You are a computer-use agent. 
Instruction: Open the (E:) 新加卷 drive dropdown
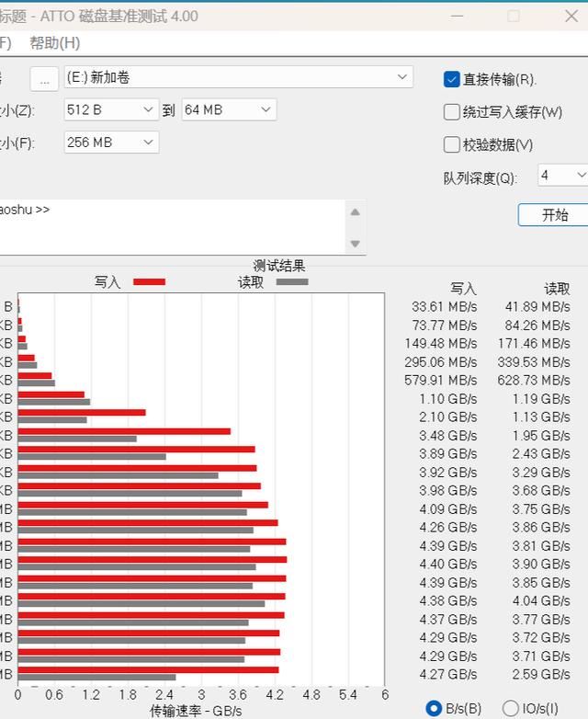point(238,77)
